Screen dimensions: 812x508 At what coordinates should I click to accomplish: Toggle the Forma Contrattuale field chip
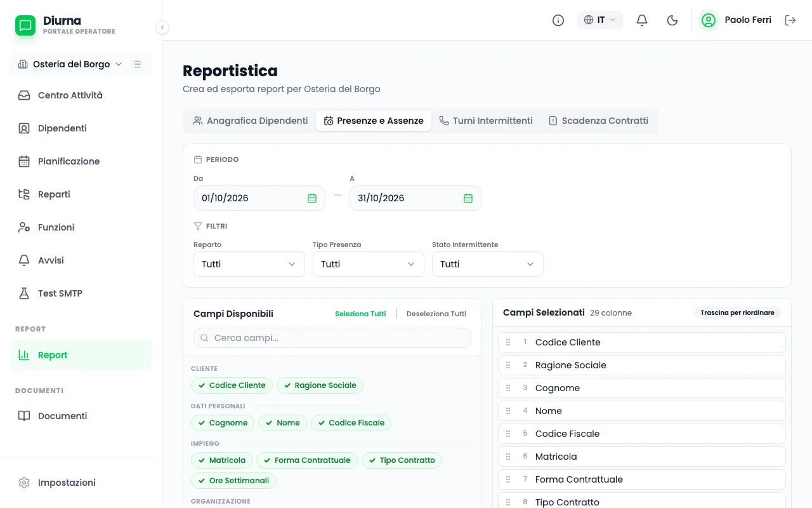coord(308,460)
